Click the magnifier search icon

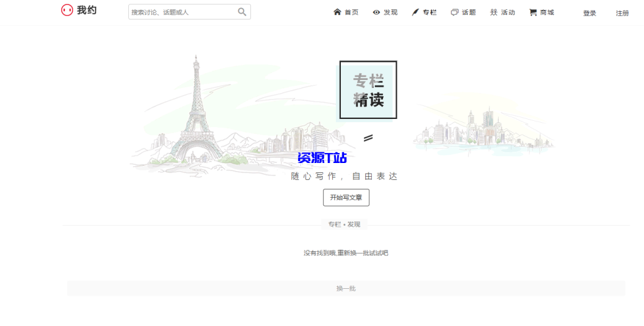pos(242,12)
